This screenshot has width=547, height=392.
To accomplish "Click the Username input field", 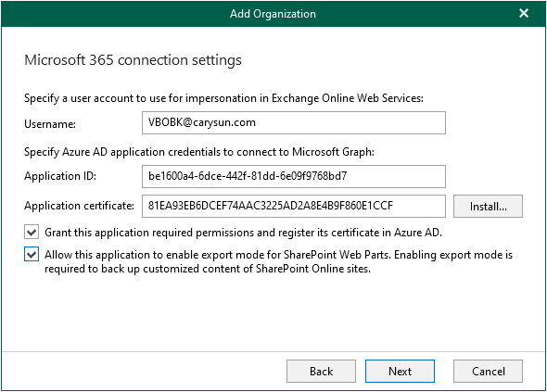I will point(293,122).
